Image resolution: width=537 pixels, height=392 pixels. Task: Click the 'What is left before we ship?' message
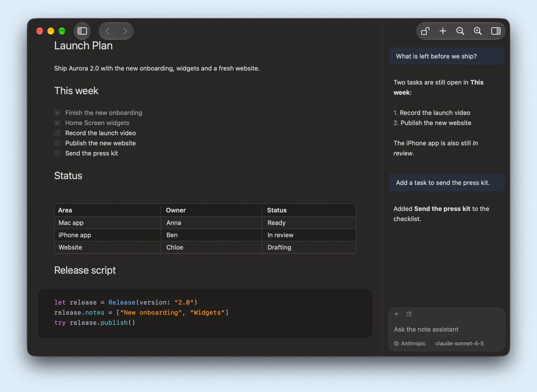(x=447, y=56)
